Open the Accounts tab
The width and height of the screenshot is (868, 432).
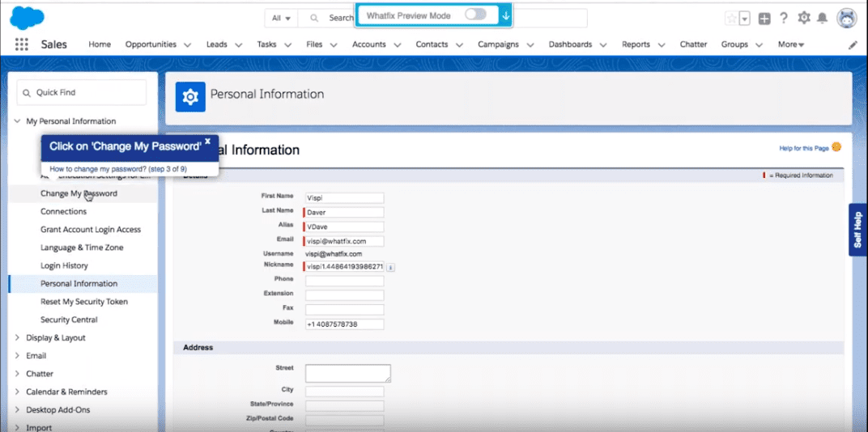[x=369, y=44]
